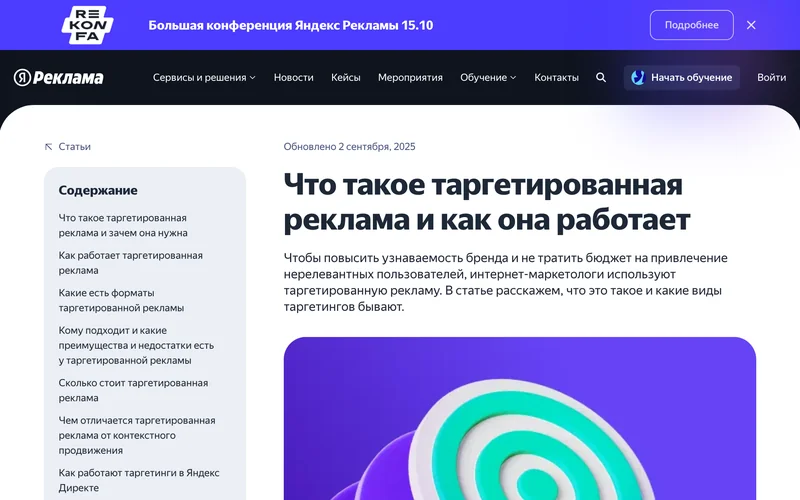The width and height of the screenshot is (800, 500).
Task: Jump to Чем отличается таргетированная реклама section
Action: (137, 435)
